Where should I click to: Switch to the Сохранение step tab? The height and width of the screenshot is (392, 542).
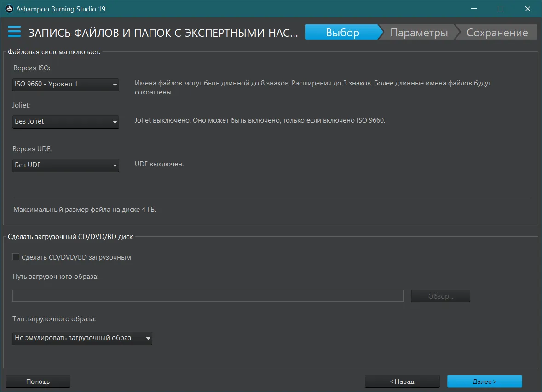[x=497, y=32]
